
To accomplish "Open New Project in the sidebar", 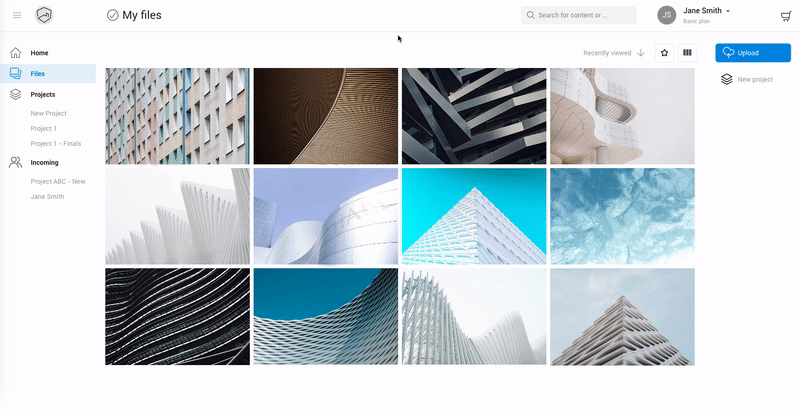I will point(48,113).
